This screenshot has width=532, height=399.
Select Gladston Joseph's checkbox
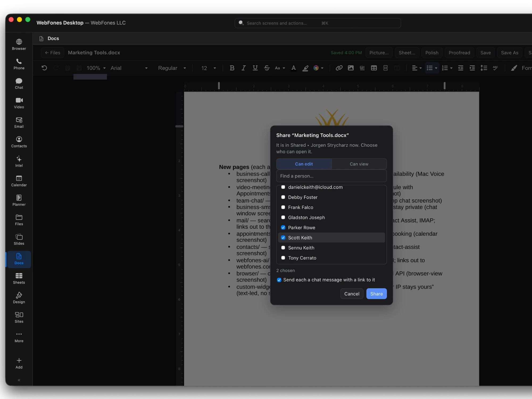[x=283, y=217]
